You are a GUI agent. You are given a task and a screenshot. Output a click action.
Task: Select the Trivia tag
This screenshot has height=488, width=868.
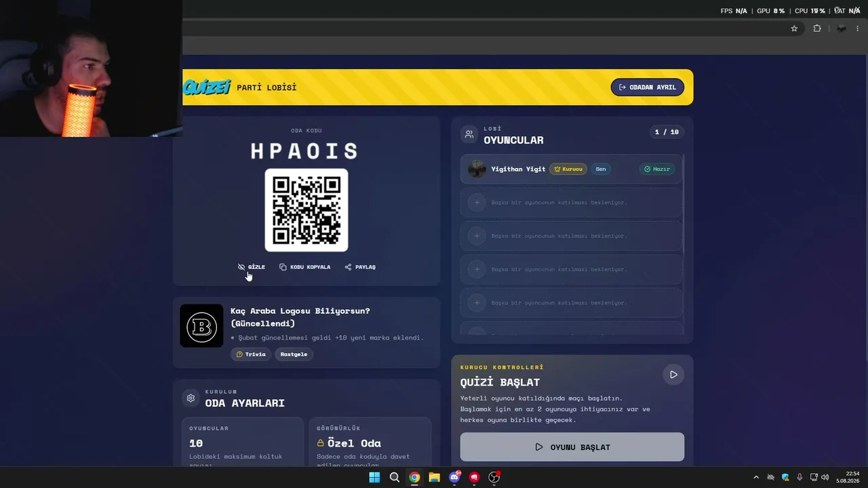coord(251,354)
